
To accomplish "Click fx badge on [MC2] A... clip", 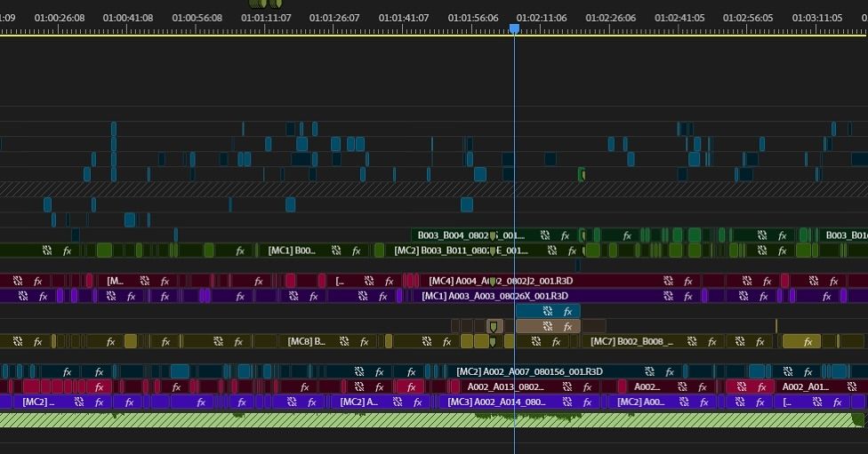I will (418, 402).
